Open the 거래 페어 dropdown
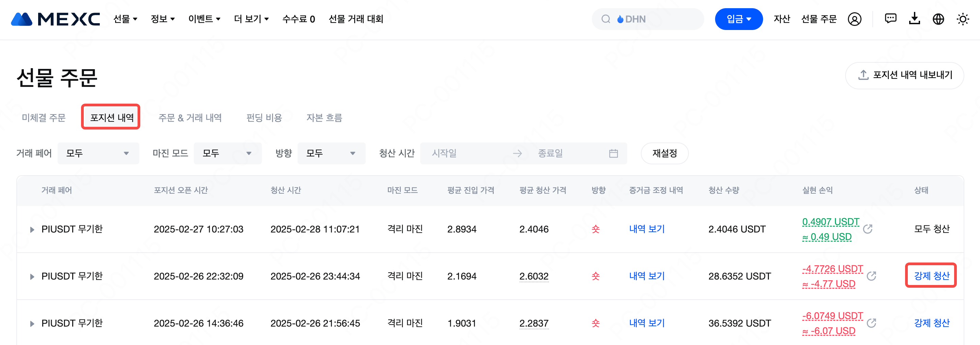The height and width of the screenshot is (345, 980). (98, 153)
